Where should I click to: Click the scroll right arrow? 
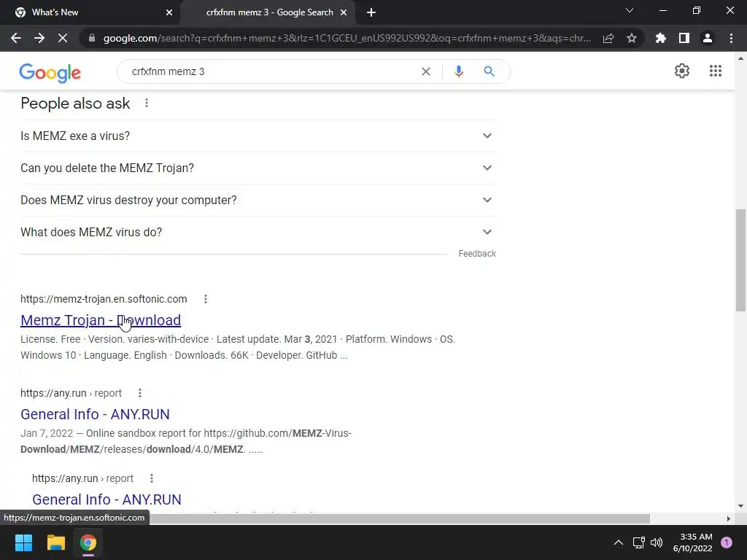[x=728, y=518]
